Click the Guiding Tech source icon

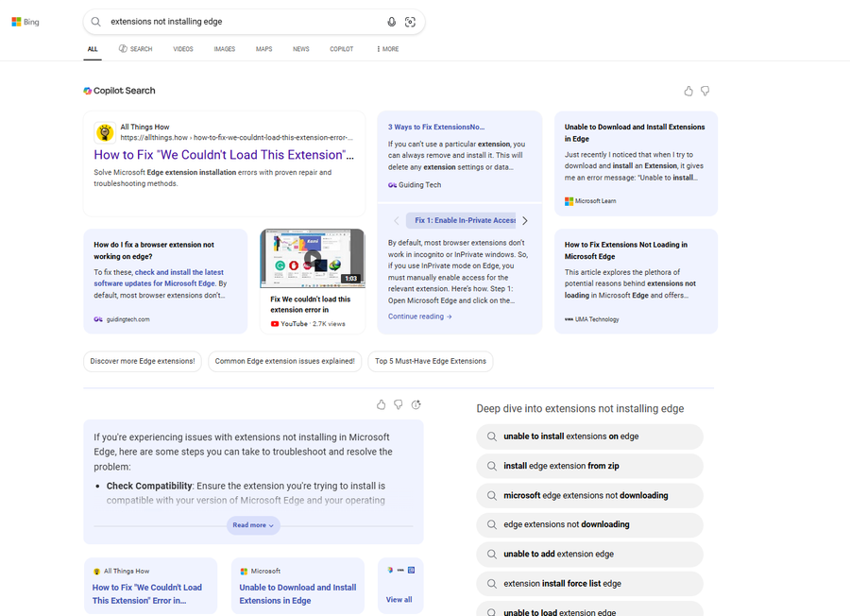coord(393,185)
